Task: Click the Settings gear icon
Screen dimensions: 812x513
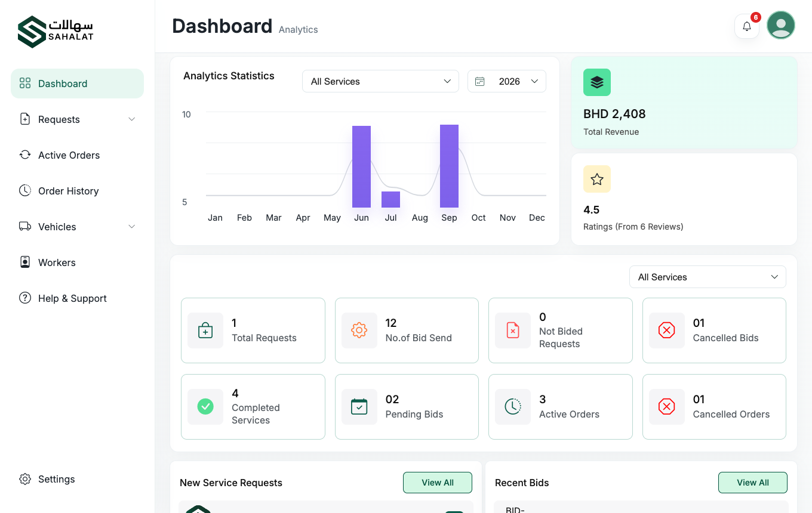Action: (25, 479)
